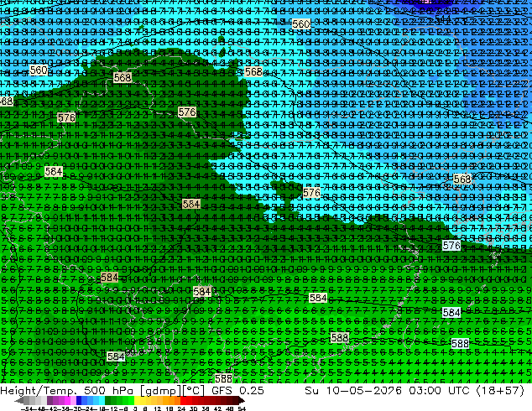Click the GFS 0.25 model label
Screen dimensions: 532x411
237,390
